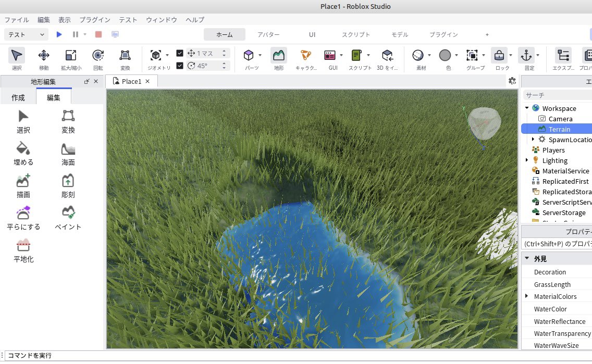592x364 pixels.
Task: Open the ファイル menu
Action: coord(17,20)
